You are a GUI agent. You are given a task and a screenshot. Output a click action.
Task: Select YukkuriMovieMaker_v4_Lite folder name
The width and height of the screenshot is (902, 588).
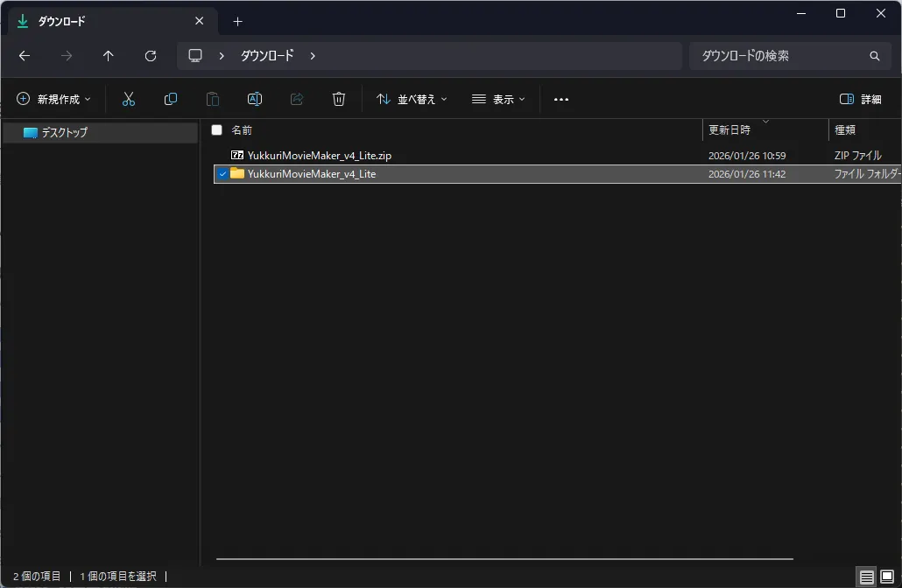[311, 173]
